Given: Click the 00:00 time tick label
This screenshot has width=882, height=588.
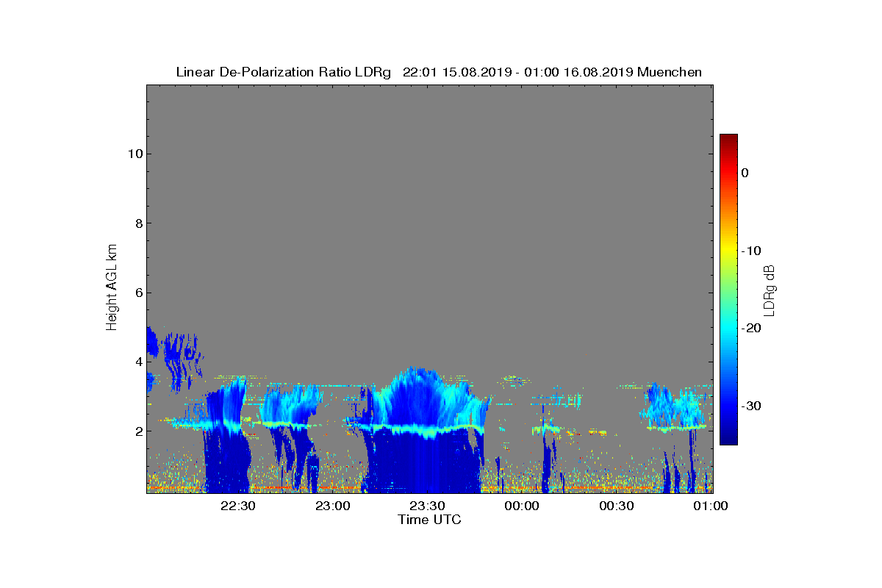Looking at the screenshot, I should 522,506.
